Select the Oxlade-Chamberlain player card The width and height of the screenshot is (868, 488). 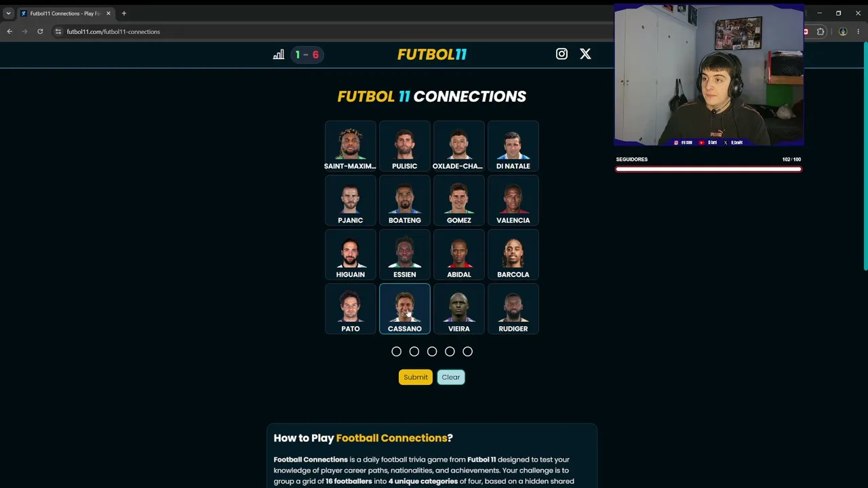click(x=459, y=146)
